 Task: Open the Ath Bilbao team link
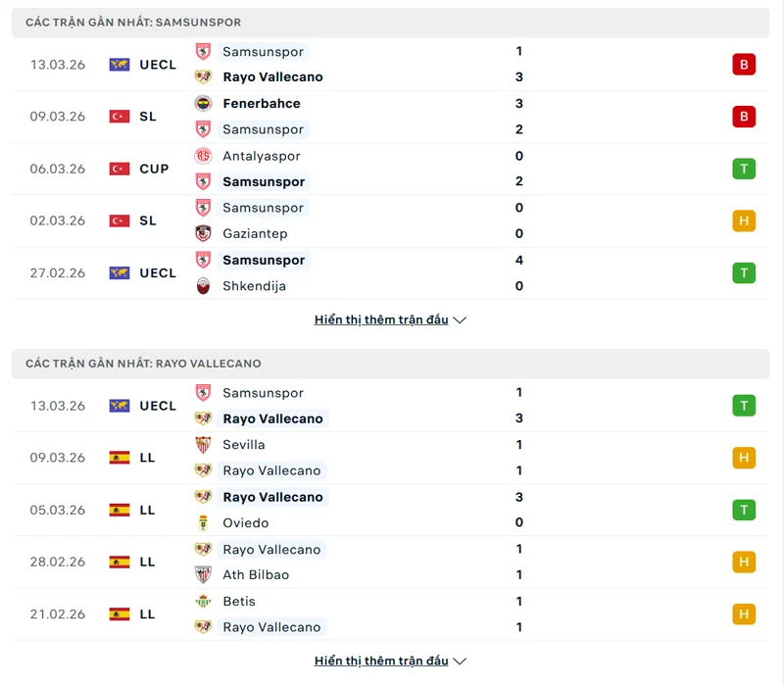point(256,575)
